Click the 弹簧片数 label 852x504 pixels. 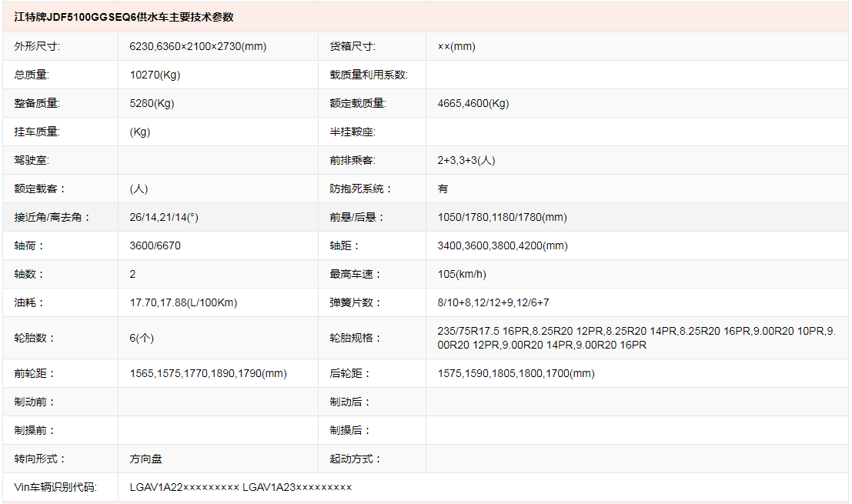pyautogui.click(x=356, y=302)
